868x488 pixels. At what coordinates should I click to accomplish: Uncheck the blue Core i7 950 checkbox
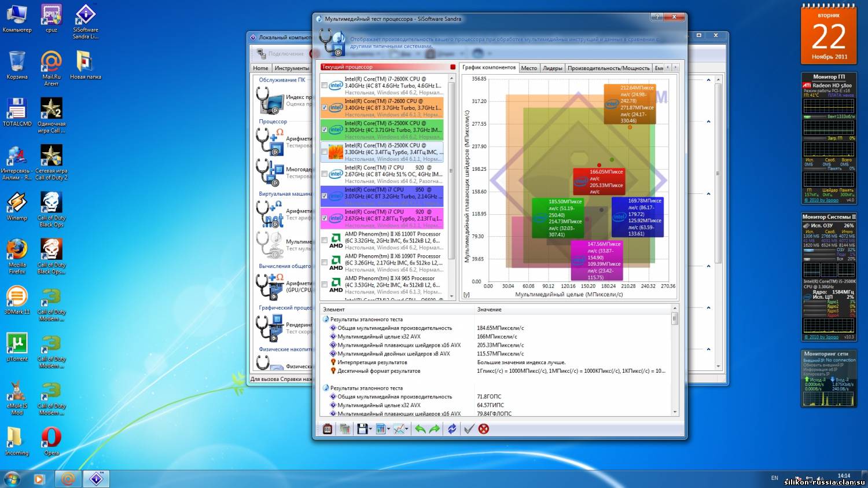[x=324, y=196]
